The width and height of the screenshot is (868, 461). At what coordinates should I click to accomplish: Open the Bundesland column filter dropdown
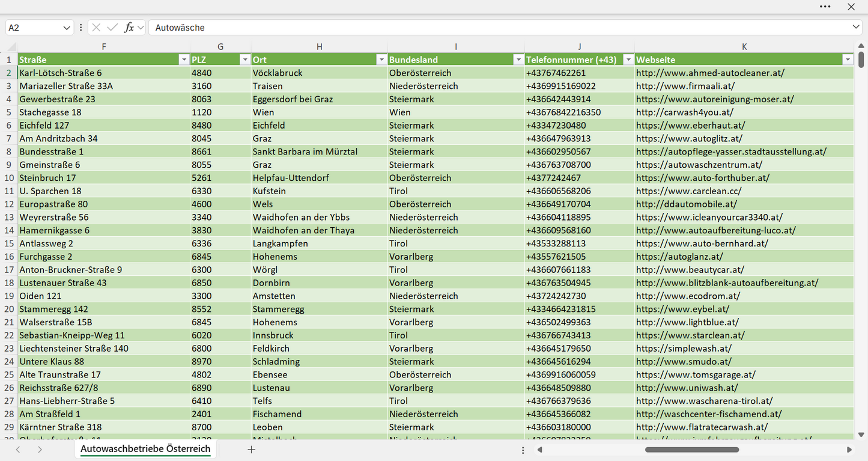(518, 60)
